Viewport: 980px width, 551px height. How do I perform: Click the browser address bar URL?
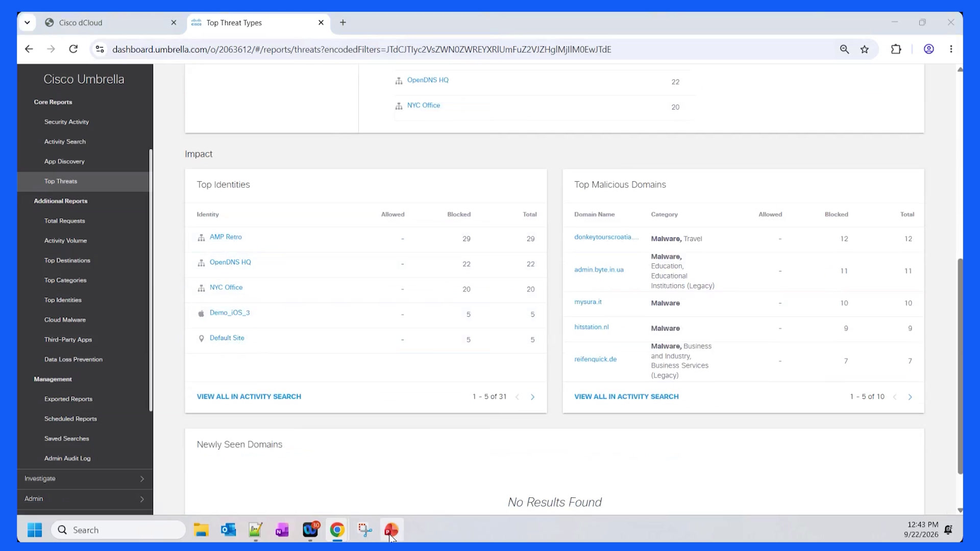coord(361,49)
